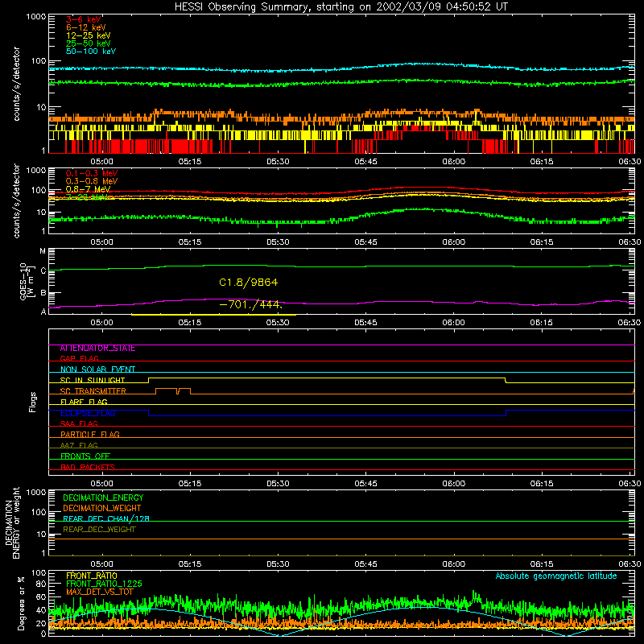Click the 05:45 time label under decimation panel

[365, 564]
